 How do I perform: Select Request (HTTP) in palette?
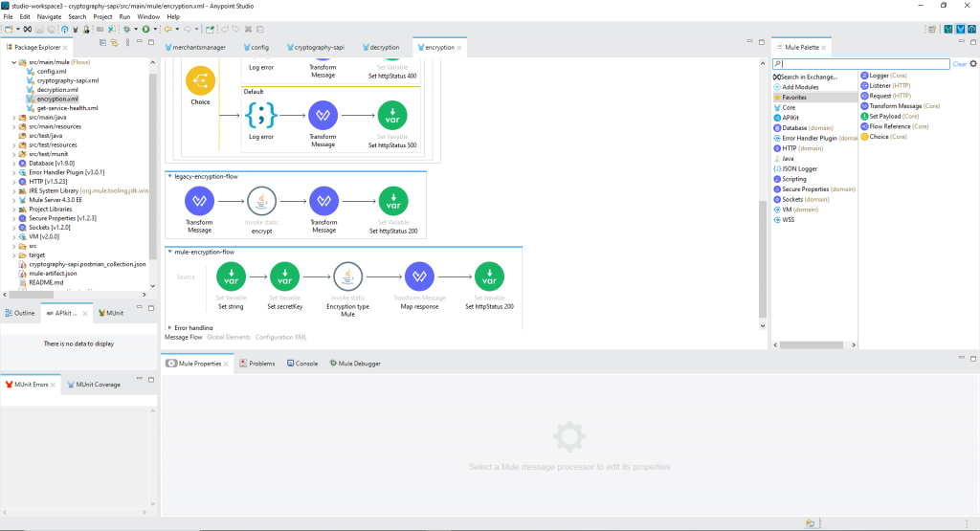886,96
